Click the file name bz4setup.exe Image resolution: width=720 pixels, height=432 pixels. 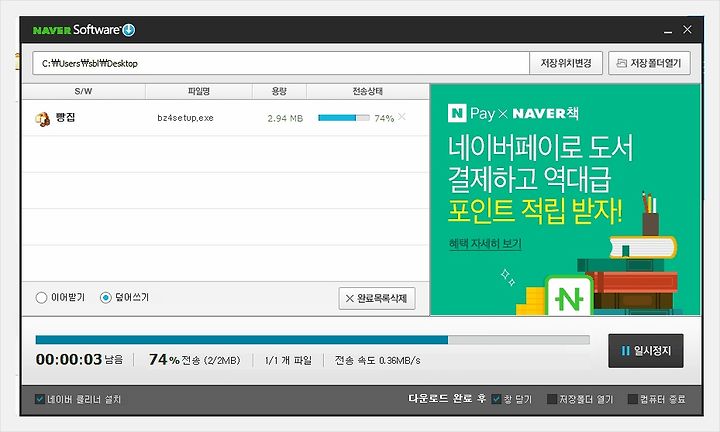coord(185,118)
